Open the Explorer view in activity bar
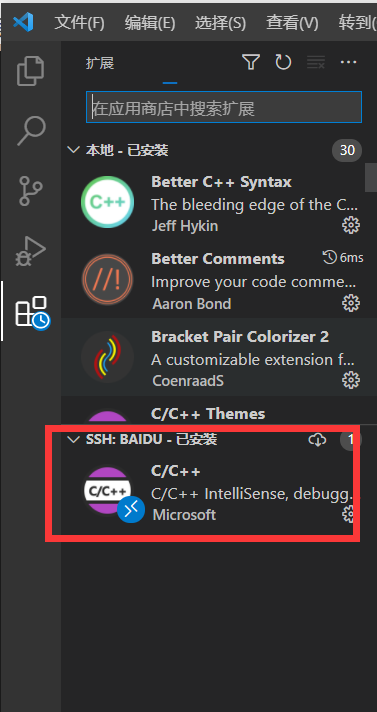377x712 pixels. click(30, 70)
